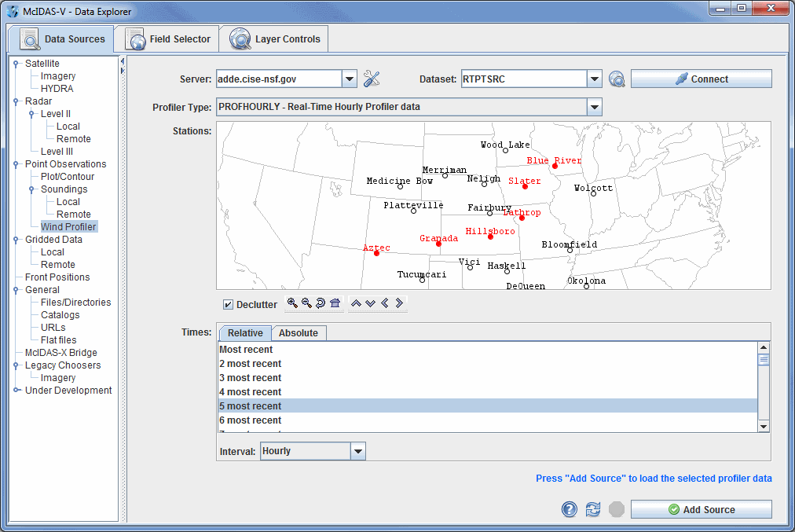
Task: Select the Granada station marker
Action: (x=438, y=244)
